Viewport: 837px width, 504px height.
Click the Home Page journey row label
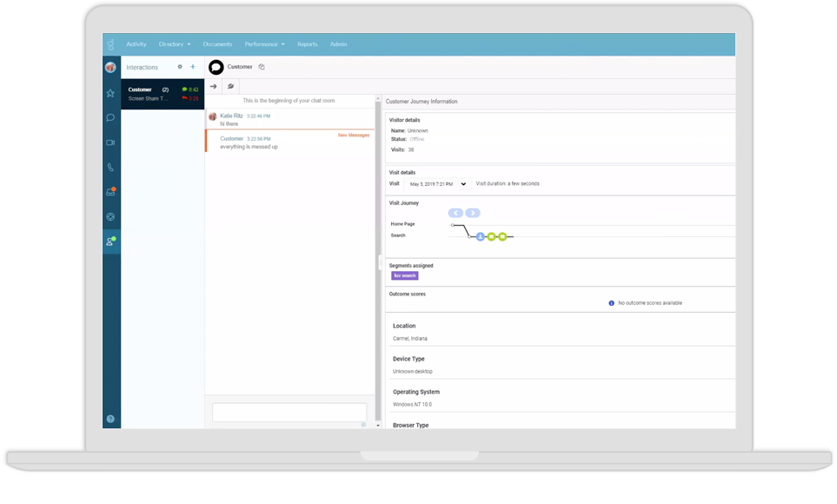(402, 224)
